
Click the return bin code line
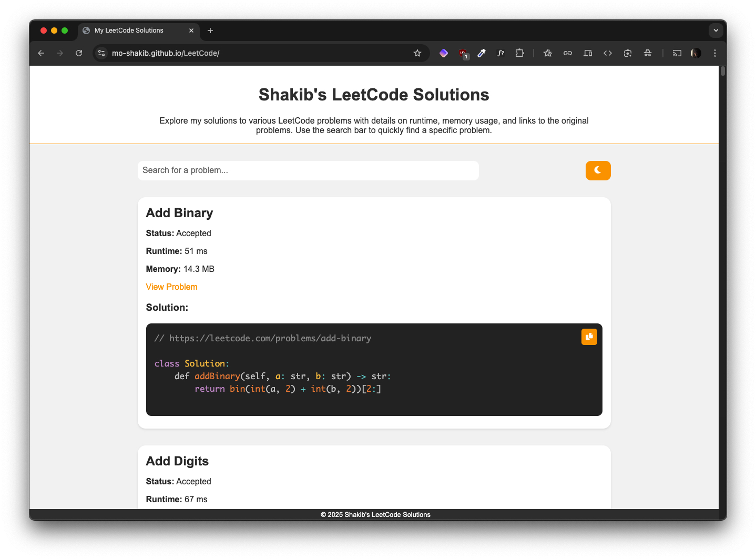288,389
